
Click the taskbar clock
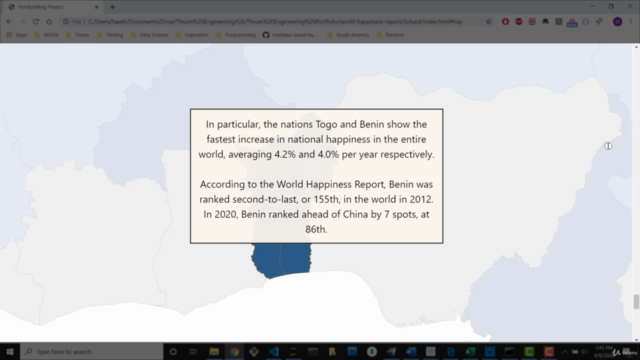click(x=604, y=351)
